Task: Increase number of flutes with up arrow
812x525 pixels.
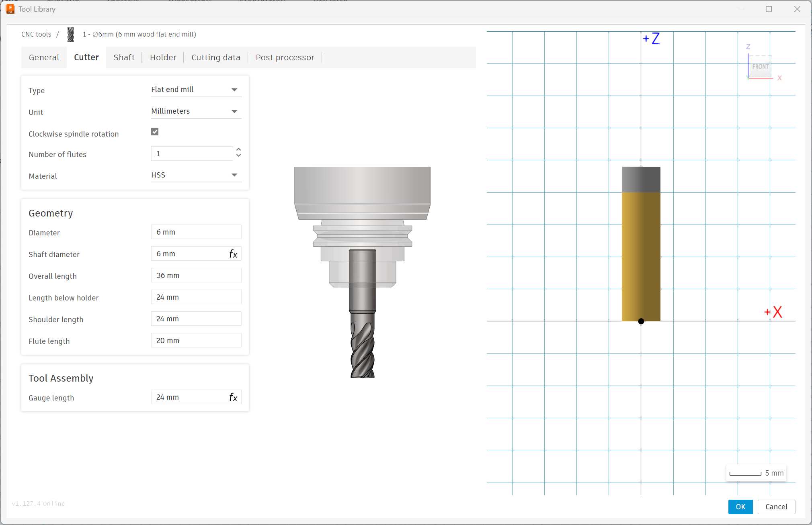Action: (239, 149)
